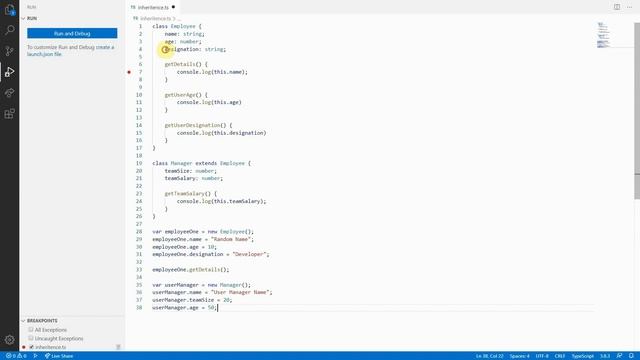Open the Extensions view
The image size is (640, 360).
coord(9,113)
